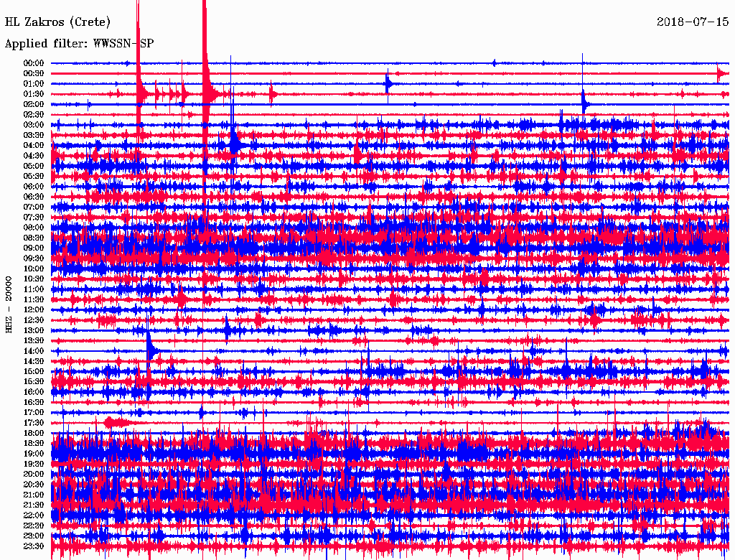The height and width of the screenshot is (560, 735).
Task: Select the 00:30 time label
Action: click(x=34, y=74)
